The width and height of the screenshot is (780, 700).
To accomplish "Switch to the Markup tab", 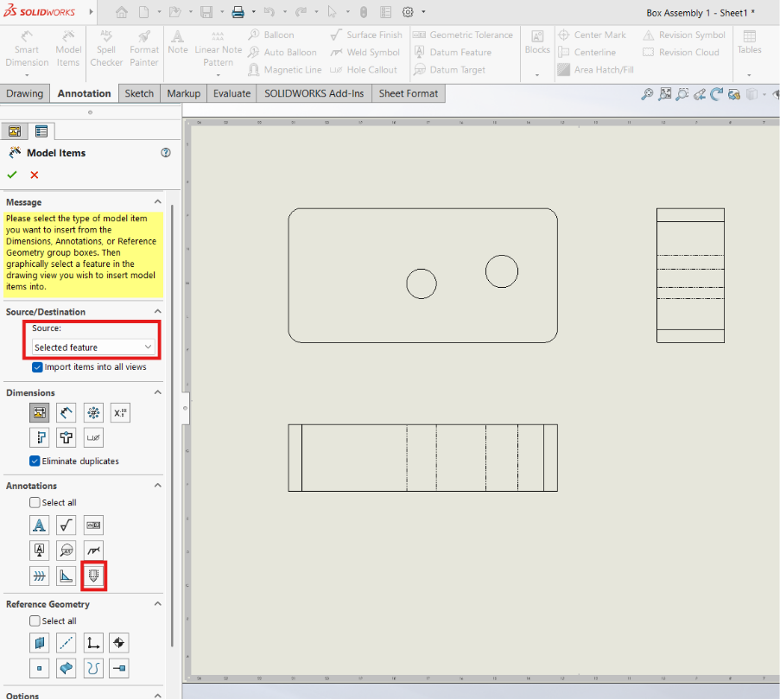I will coord(184,93).
